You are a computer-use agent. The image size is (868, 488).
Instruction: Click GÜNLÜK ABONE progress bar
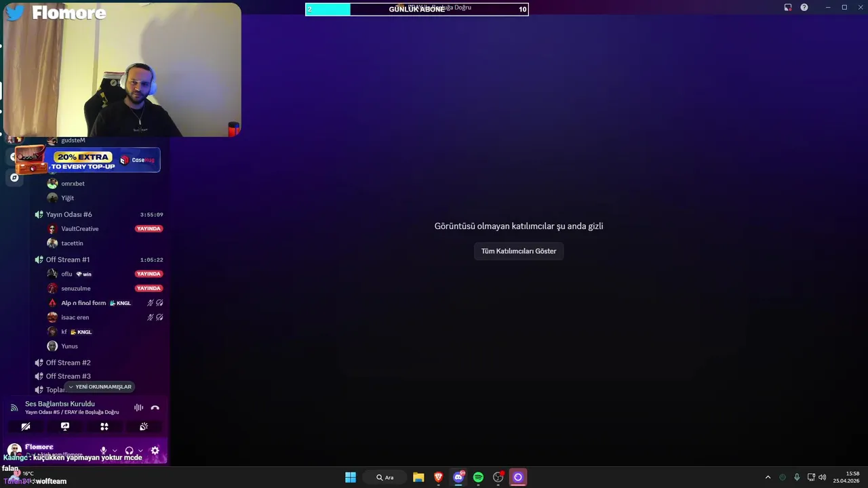coord(417,9)
